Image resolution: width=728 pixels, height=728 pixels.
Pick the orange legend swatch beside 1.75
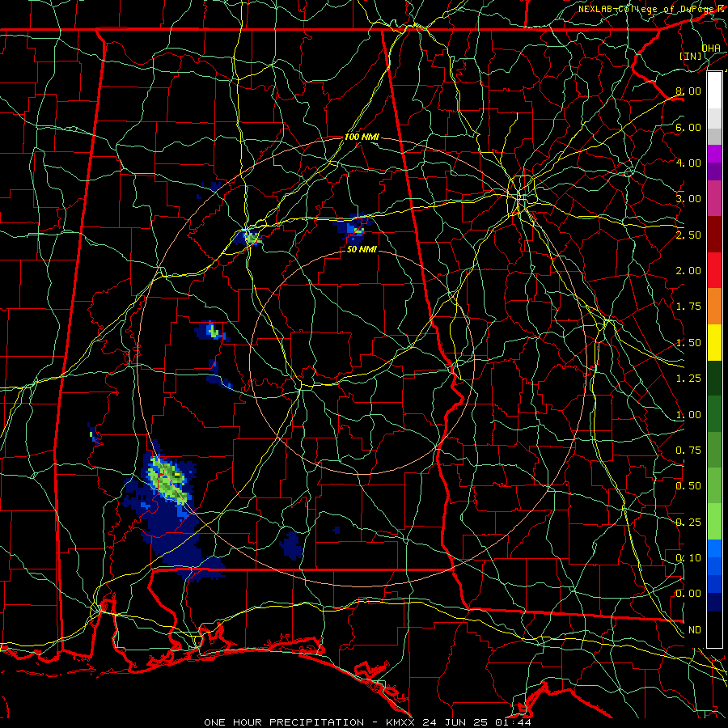tap(714, 307)
